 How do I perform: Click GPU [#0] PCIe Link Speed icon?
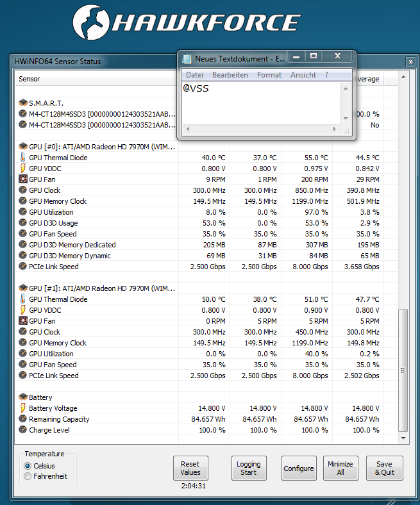(22, 267)
